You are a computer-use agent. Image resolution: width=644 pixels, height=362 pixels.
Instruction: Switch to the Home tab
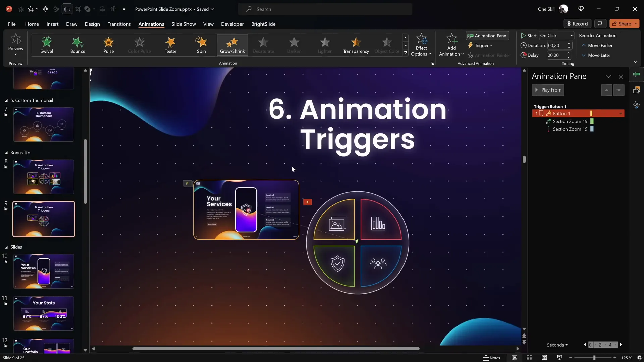click(32, 24)
